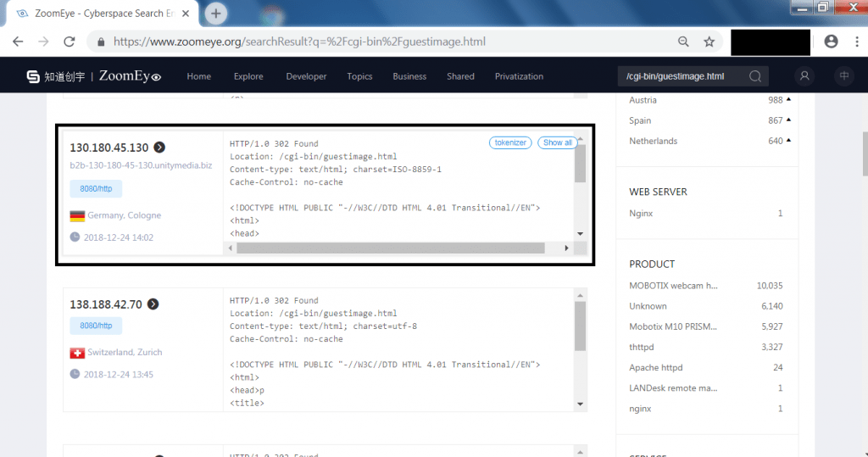Screen dimensions: 868x457
Task: Click first result's horizontal scrollbar
Action: pos(391,248)
